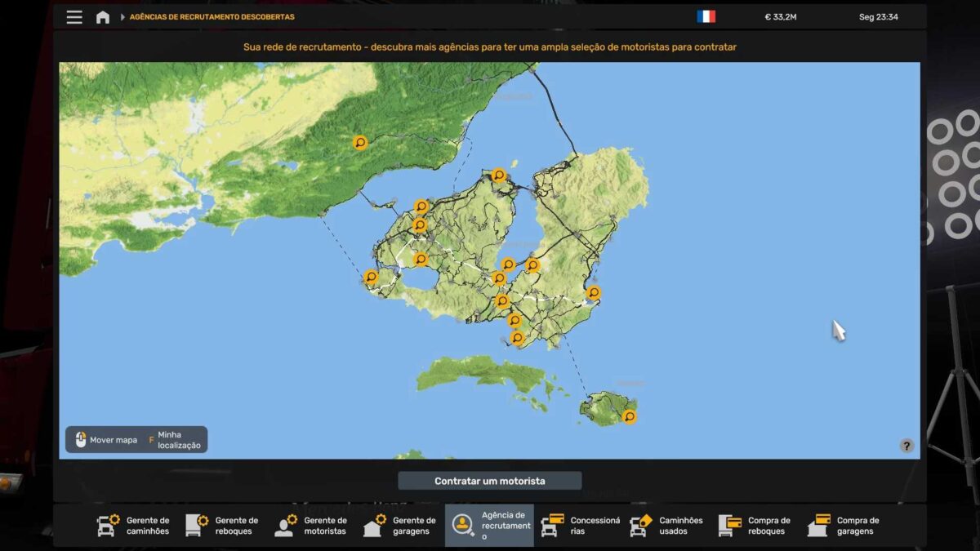Click the French flag icon
The height and width of the screenshot is (551, 980).
pyautogui.click(x=706, y=17)
